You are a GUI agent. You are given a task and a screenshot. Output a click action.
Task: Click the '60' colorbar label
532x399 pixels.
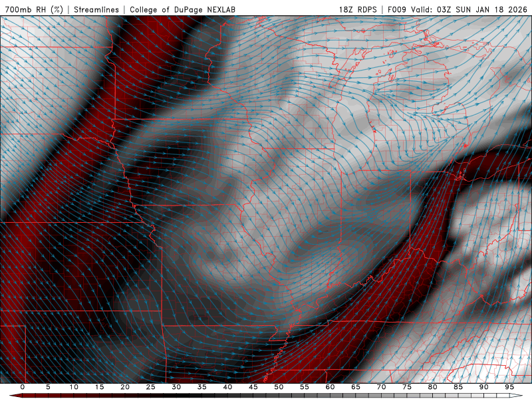click(x=330, y=387)
